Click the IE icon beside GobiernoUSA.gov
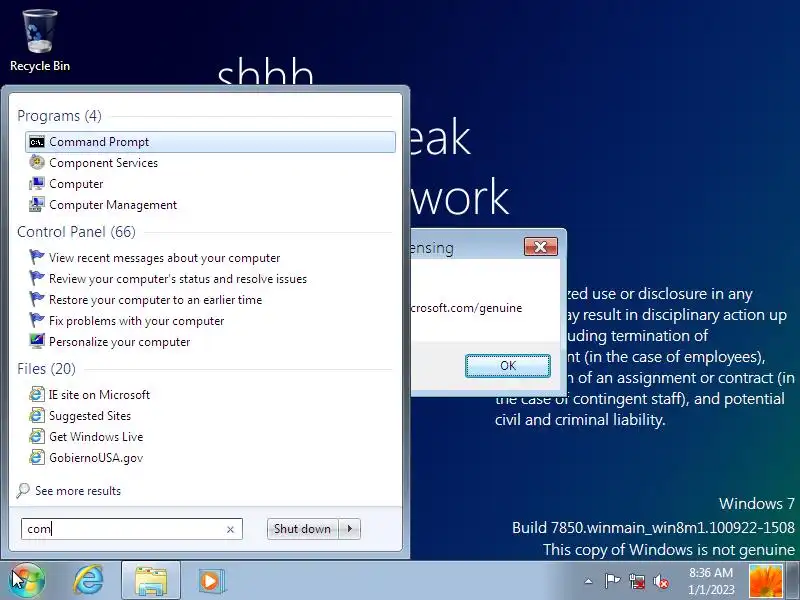The width and height of the screenshot is (800, 600). tap(37, 457)
